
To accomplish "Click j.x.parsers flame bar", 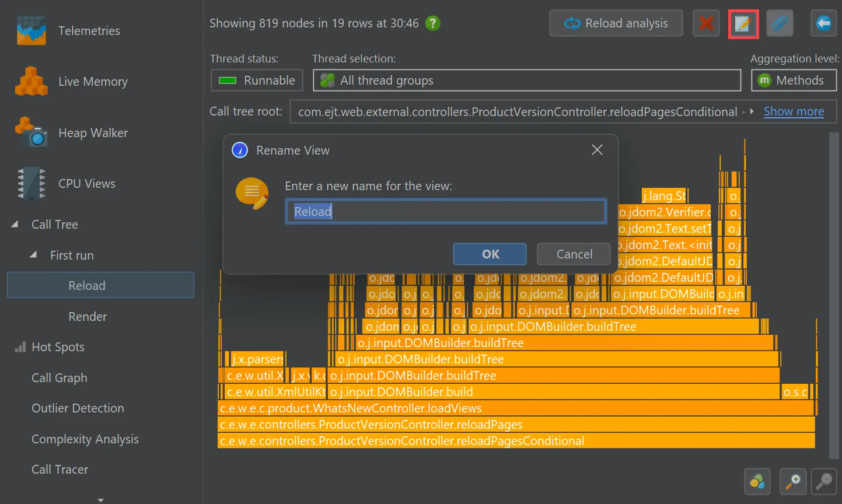I will click(x=258, y=359).
